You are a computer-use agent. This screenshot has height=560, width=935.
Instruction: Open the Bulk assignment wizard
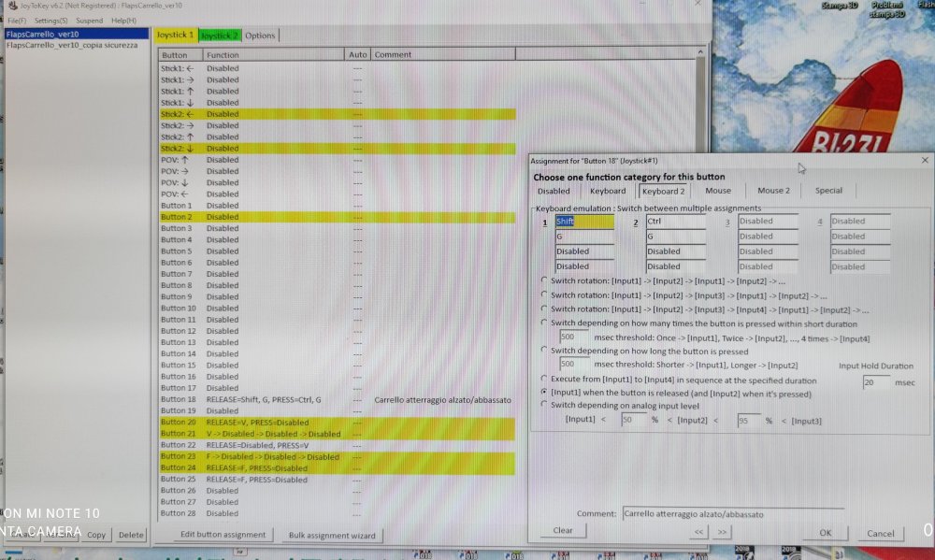click(x=332, y=535)
